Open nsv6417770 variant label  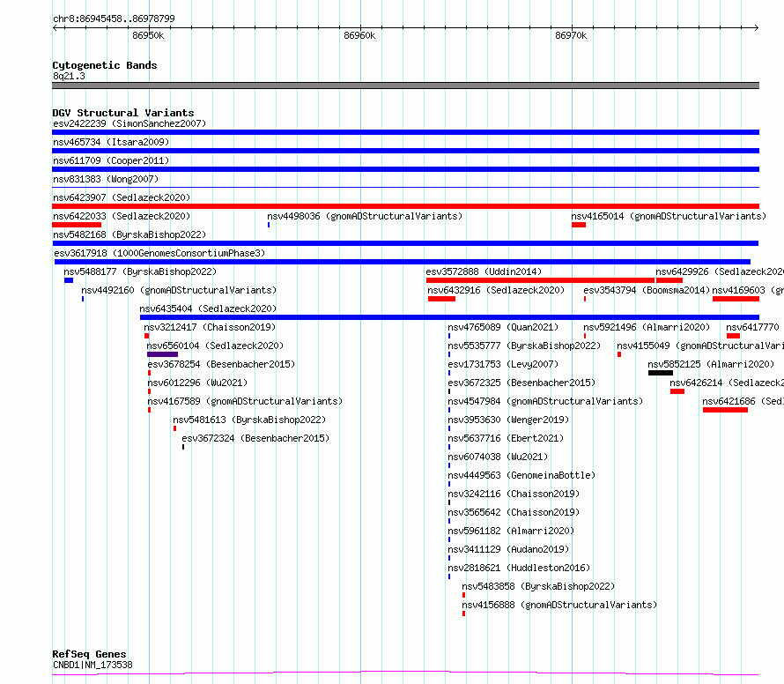752,327
